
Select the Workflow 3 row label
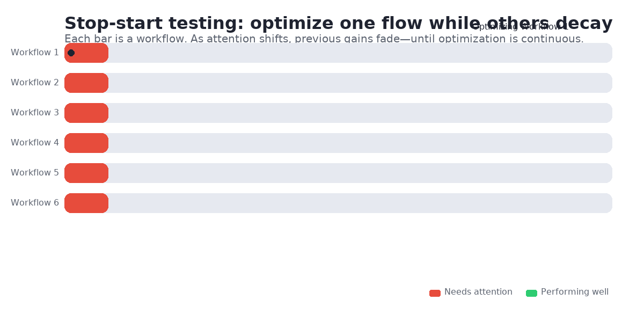coord(35,113)
